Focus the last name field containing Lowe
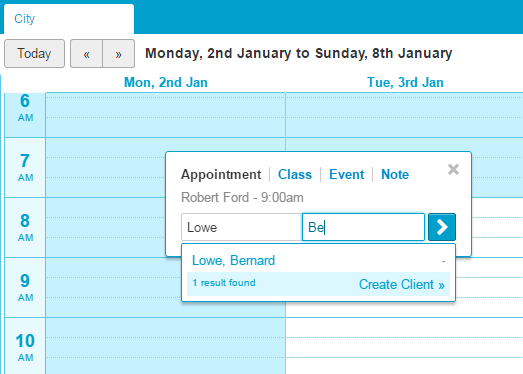The width and height of the screenshot is (523, 374). [241, 227]
